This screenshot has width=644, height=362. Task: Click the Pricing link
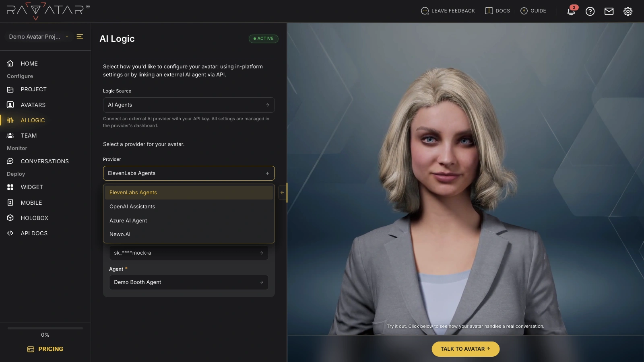click(x=45, y=349)
